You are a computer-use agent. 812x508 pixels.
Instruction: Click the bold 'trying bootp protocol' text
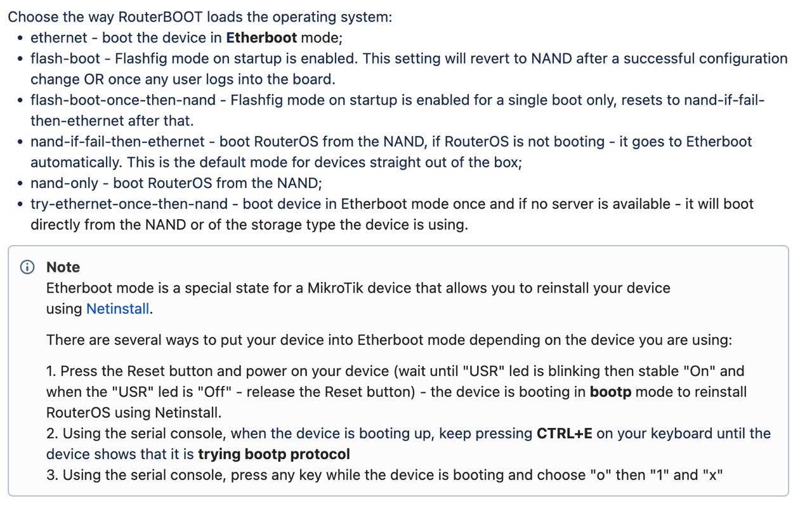[273, 455]
